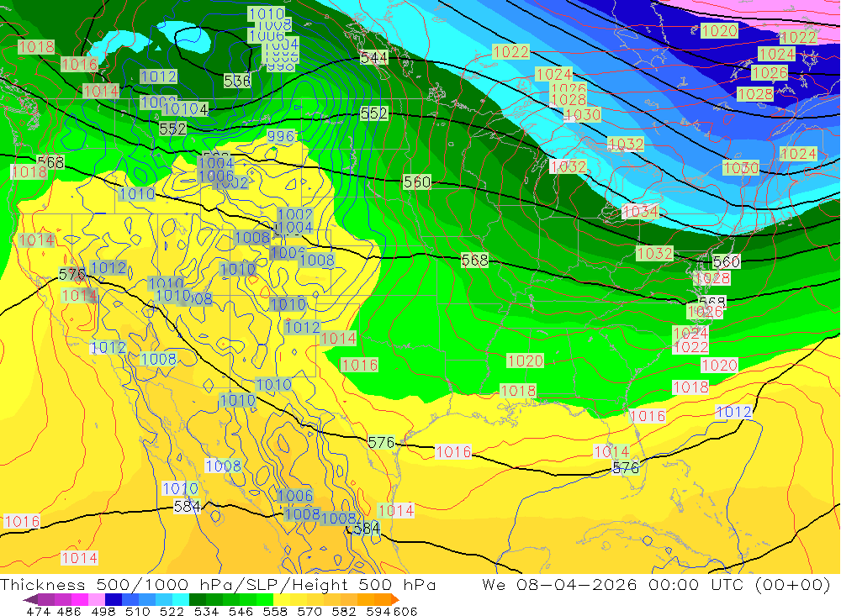Pick the brightest lime green legend swatch
The width and height of the screenshot is (841, 616).
tap(265, 599)
